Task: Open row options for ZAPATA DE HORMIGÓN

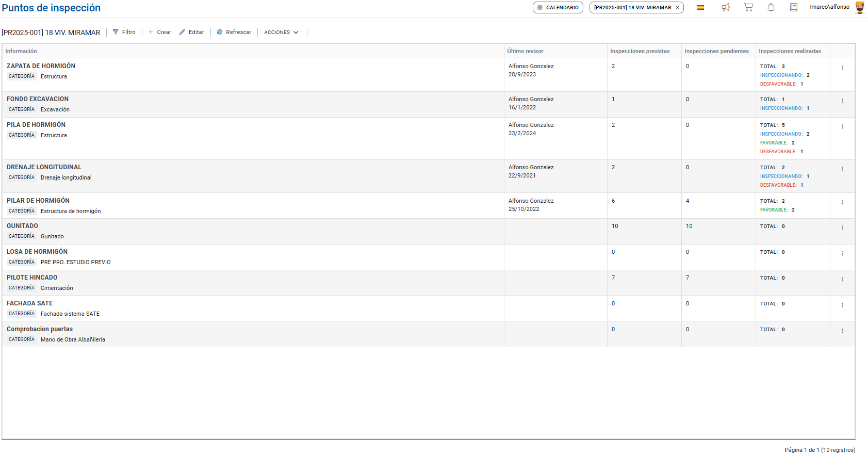Action: (x=842, y=68)
